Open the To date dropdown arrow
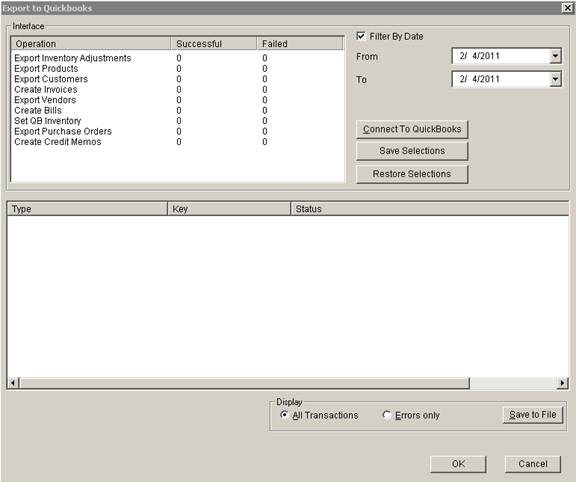 [x=555, y=79]
